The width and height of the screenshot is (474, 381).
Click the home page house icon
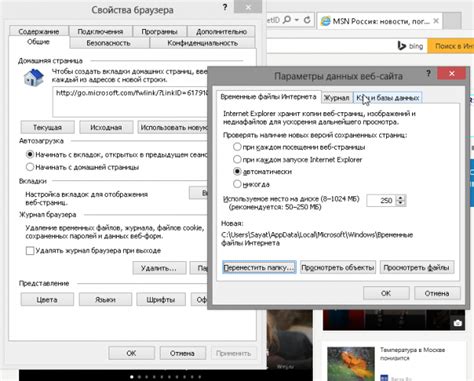coord(34,77)
